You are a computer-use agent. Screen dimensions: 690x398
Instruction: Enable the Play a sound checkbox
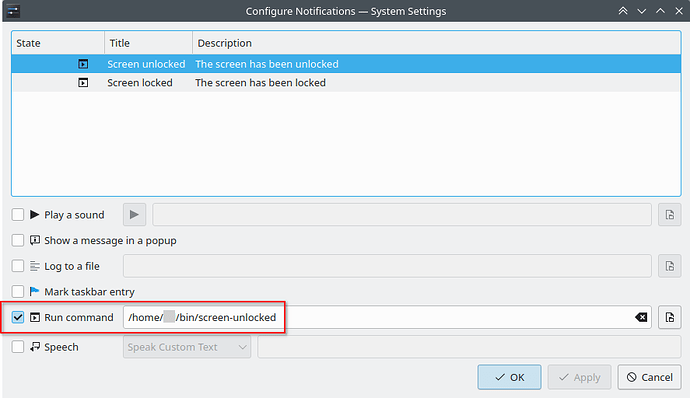pos(18,215)
